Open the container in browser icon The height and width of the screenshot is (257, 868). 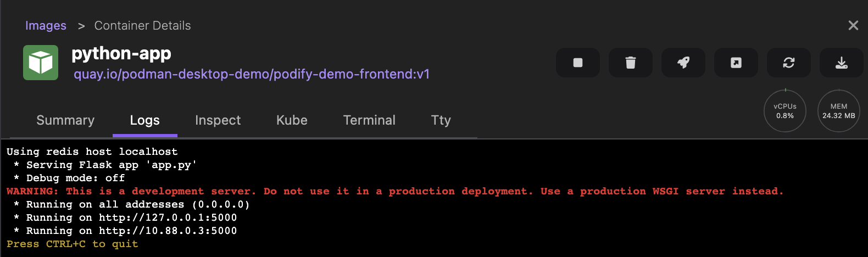(736, 63)
